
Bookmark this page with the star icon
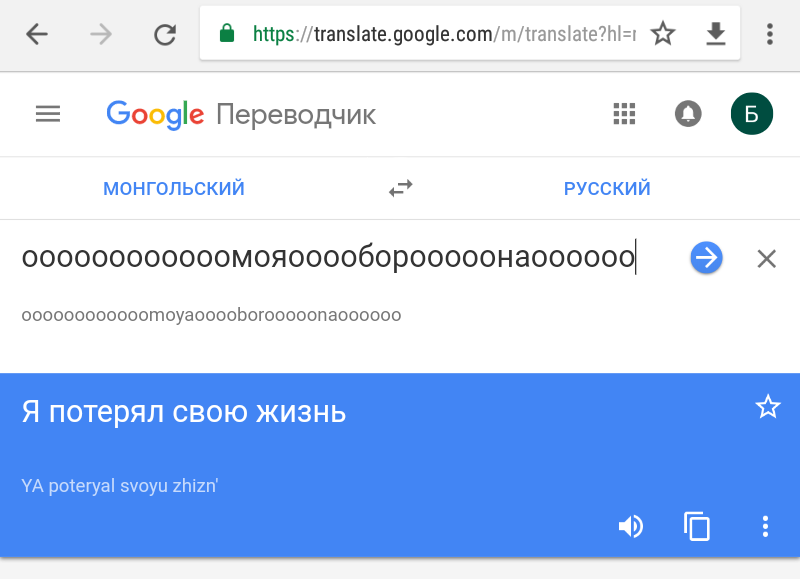(x=662, y=35)
